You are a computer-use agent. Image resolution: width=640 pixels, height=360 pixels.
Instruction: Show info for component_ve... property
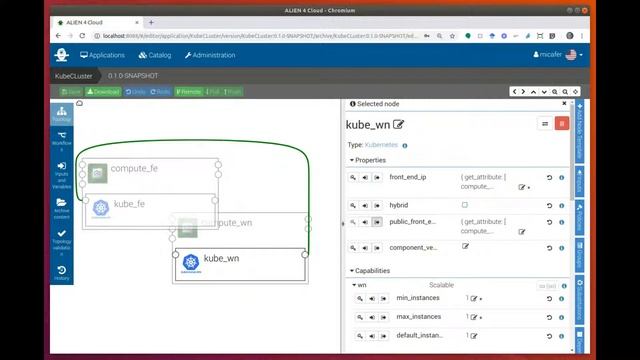point(562,248)
